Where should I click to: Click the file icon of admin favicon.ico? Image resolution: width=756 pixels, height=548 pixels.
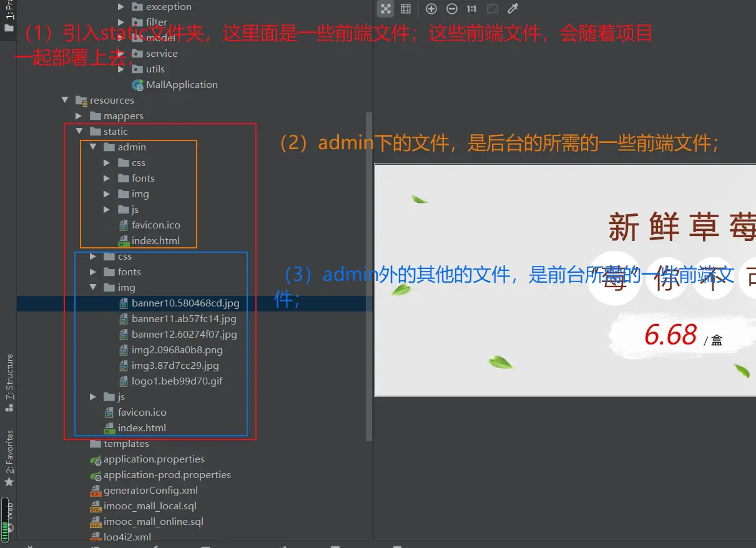tap(124, 225)
